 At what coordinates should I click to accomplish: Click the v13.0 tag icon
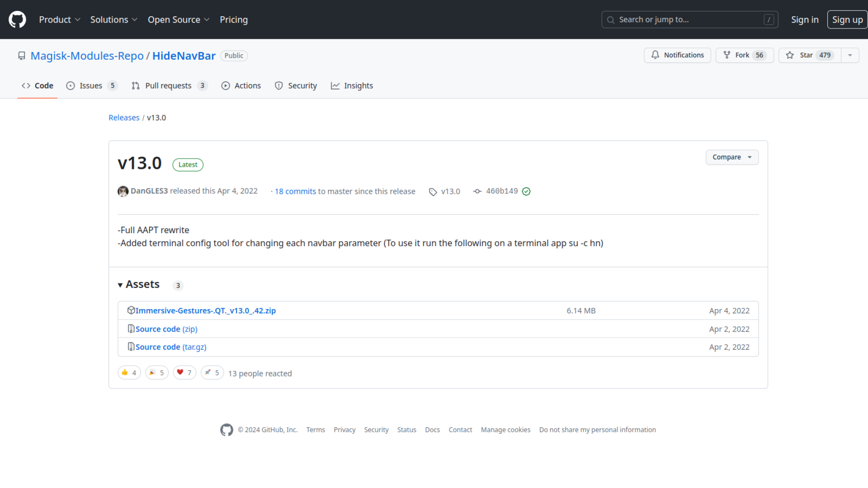click(433, 192)
